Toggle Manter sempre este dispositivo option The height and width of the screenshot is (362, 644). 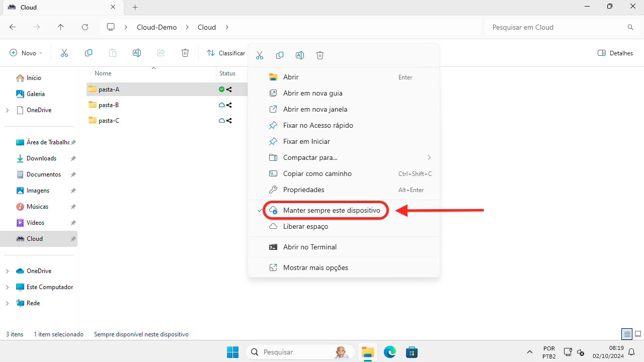click(x=332, y=210)
